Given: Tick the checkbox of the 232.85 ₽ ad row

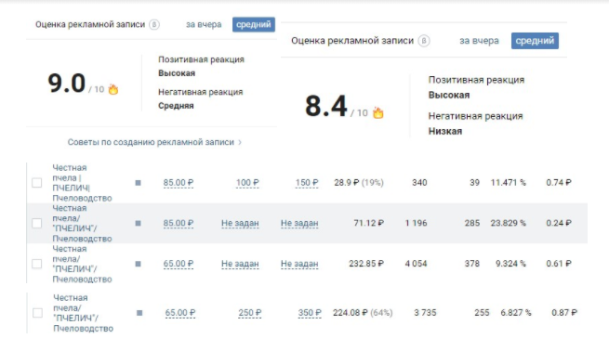Looking at the screenshot, I should (37, 264).
